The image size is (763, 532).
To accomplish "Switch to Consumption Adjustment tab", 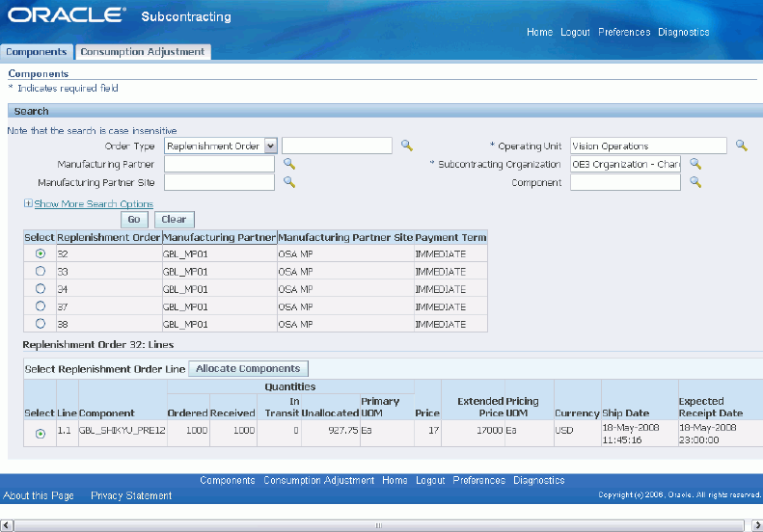I will pos(143,51).
